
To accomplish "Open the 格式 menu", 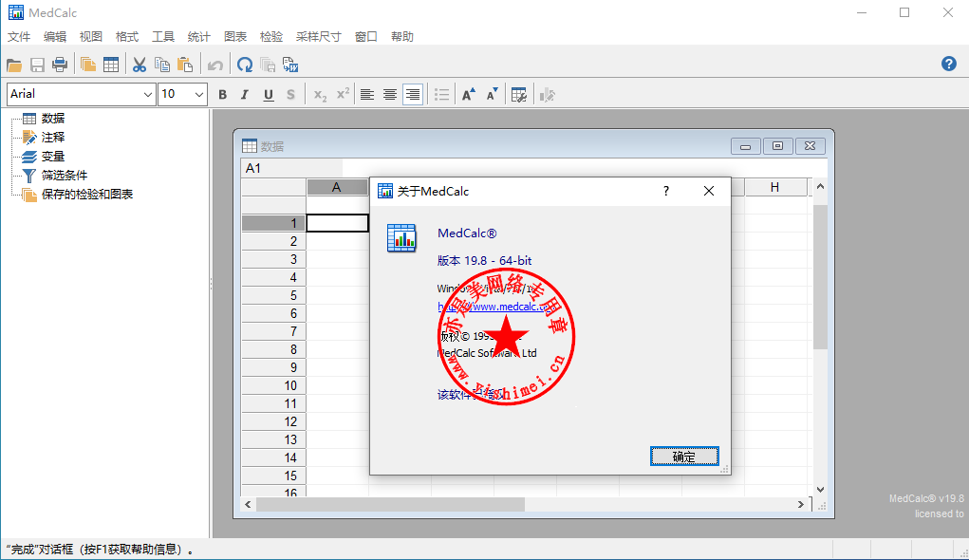I will point(126,36).
